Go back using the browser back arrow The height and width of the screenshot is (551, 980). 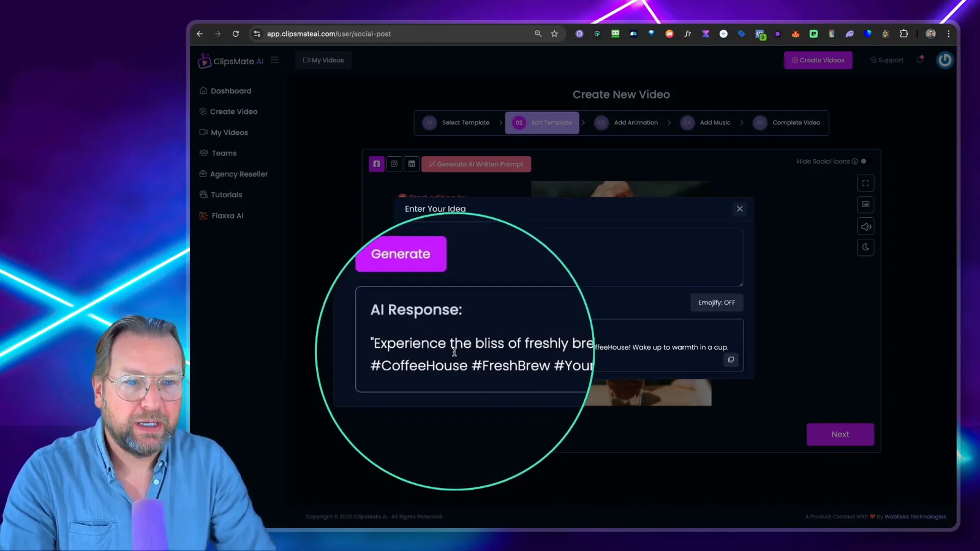[200, 34]
